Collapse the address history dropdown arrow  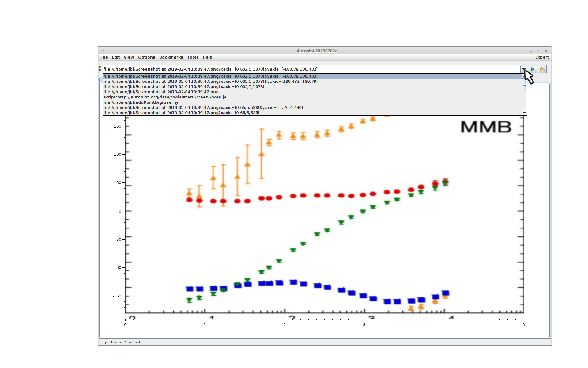[x=524, y=69]
